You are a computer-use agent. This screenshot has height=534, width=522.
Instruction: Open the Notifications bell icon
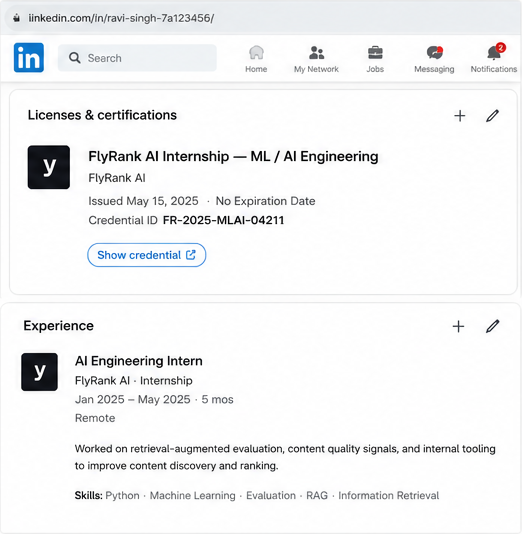(x=494, y=53)
